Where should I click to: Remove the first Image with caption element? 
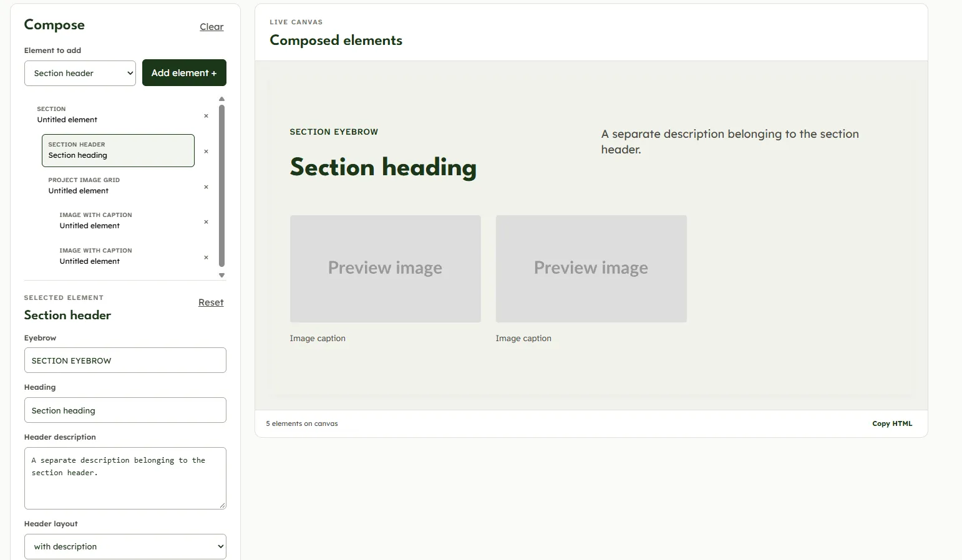tap(206, 222)
